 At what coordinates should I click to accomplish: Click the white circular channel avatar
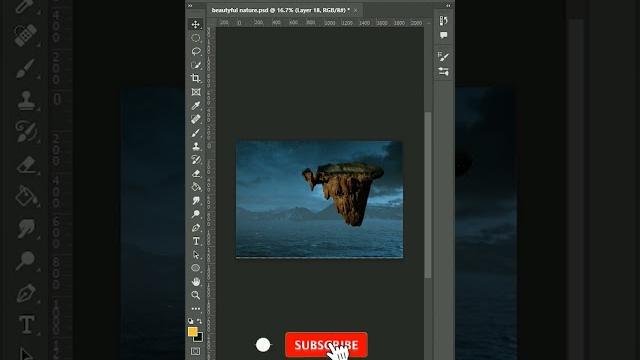click(x=263, y=345)
